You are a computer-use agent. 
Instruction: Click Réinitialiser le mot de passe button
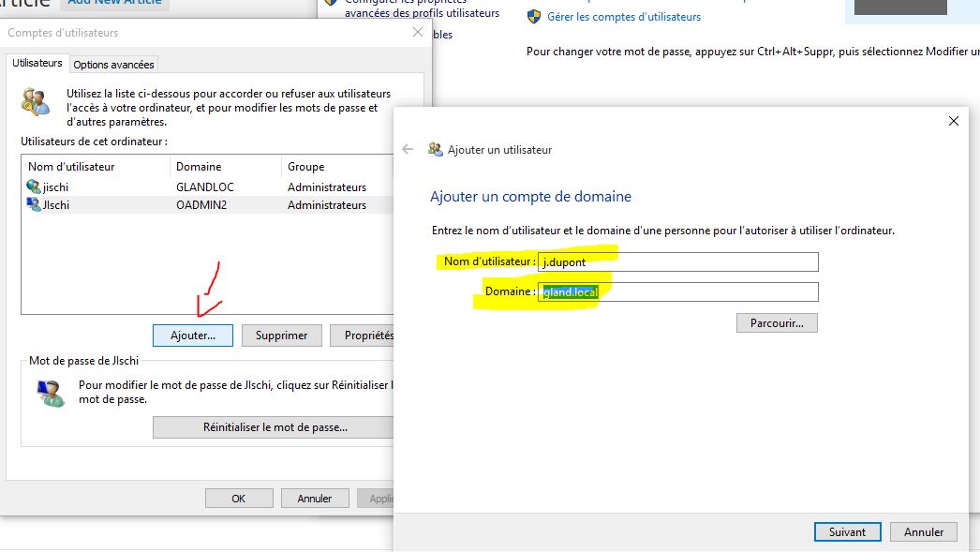coord(275,427)
